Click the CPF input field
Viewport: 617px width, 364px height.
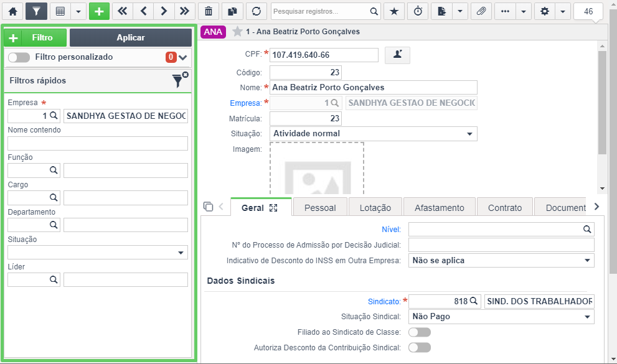pyautogui.click(x=324, y=55)
